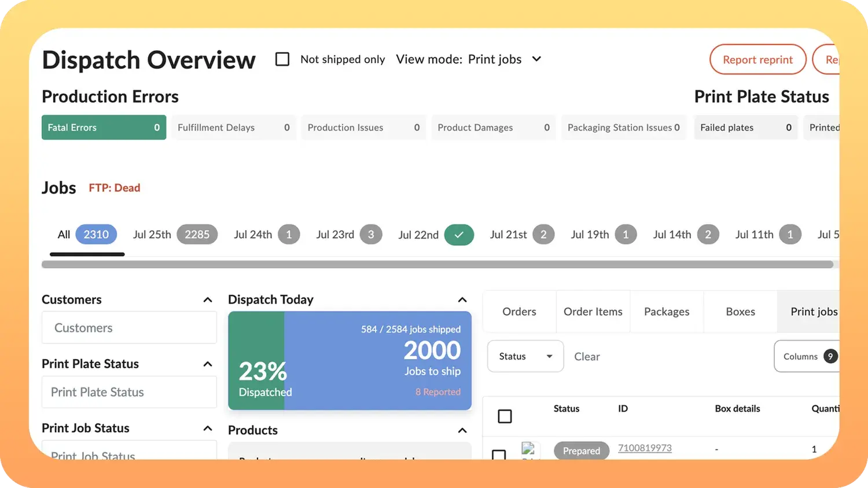The image size is (868, 488).
Task: Open the Status filter dropdown
Action: [525, 356]
